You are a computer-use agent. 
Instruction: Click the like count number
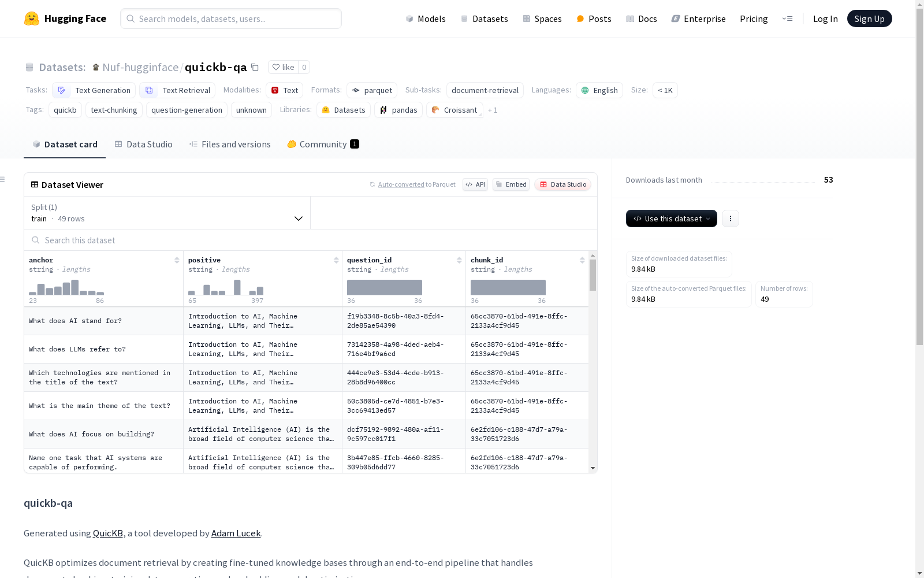(304, 67)
